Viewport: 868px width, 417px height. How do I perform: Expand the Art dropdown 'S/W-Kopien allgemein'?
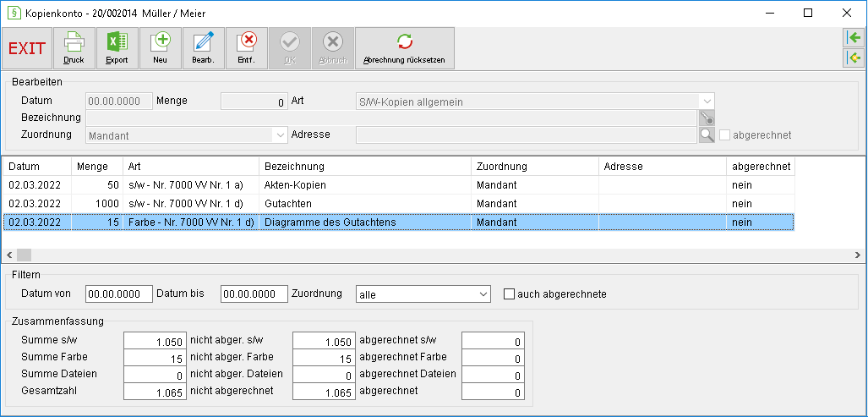pyautogui.click(x=534, y=102)
